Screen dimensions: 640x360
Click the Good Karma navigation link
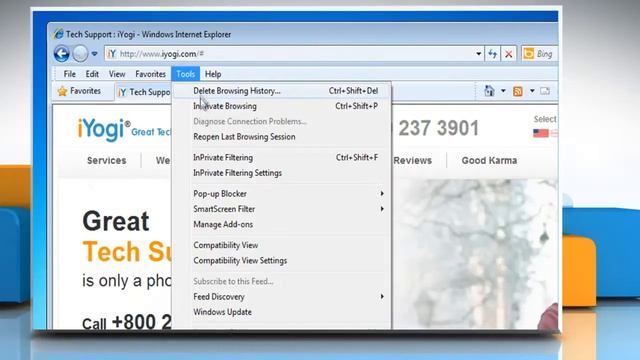[x=489, y=160]
